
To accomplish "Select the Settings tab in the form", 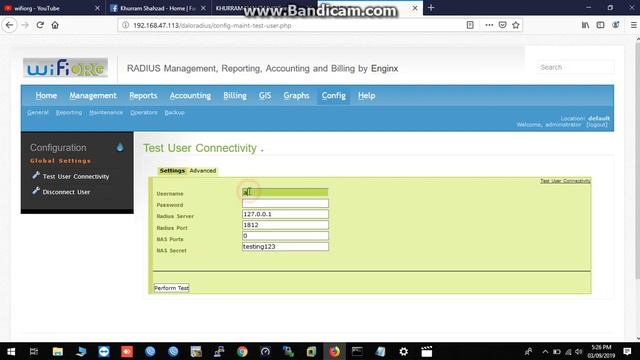I will [172, 171].
